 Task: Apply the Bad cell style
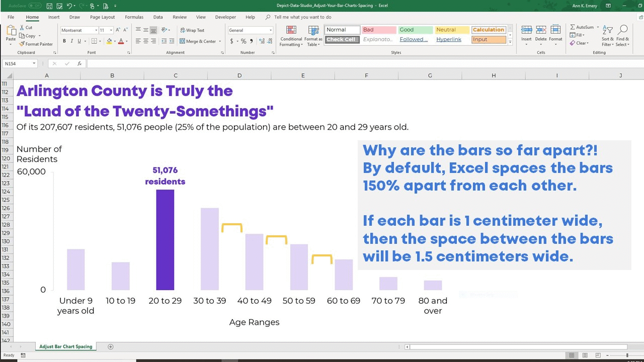tap(379, 29)
